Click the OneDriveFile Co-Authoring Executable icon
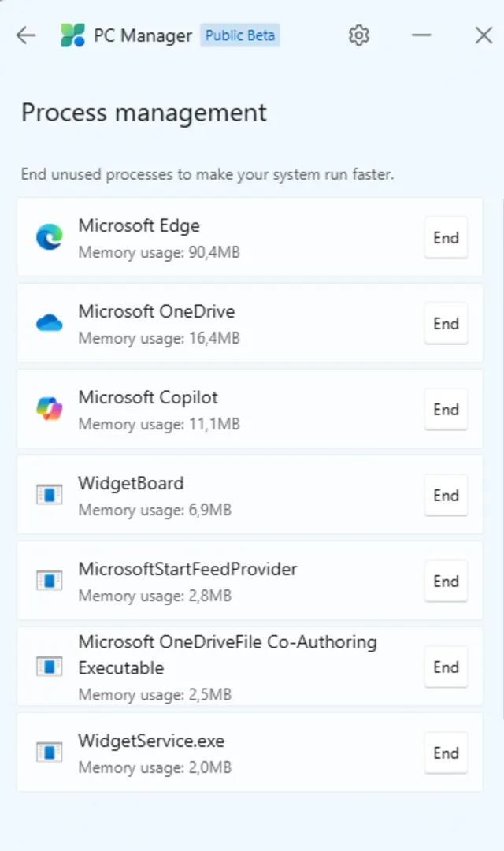The width and height of the screenshot is (504, 851). [49, 667]
